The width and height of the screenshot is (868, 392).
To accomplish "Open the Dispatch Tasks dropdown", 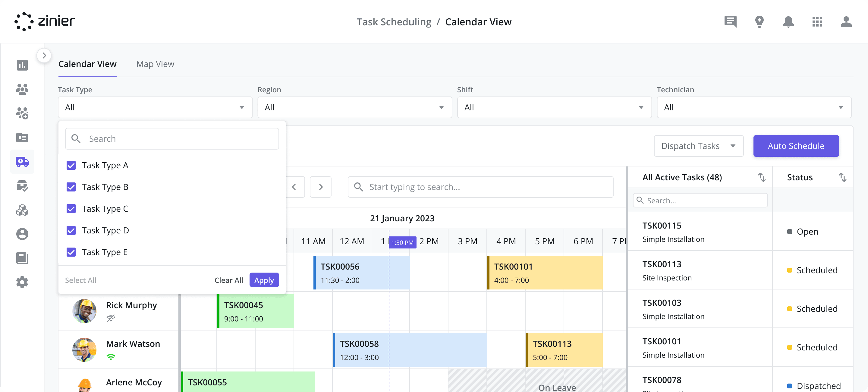I will (x=699, y=146).
